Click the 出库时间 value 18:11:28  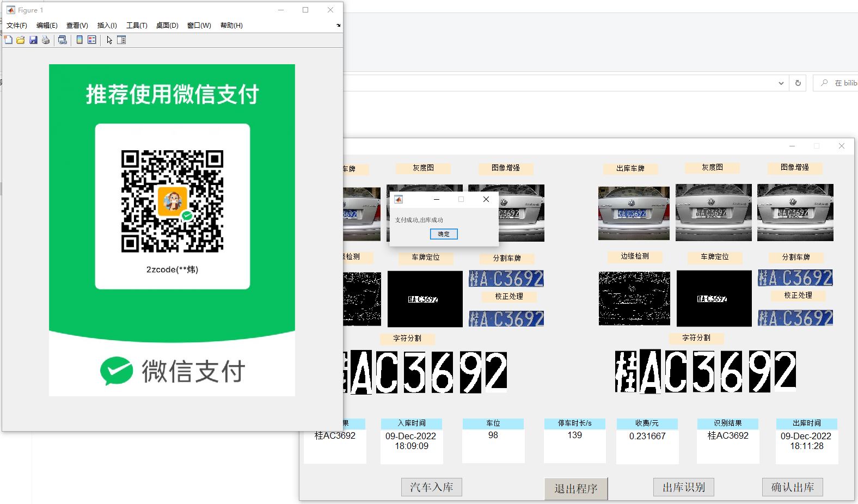(807, 446)
